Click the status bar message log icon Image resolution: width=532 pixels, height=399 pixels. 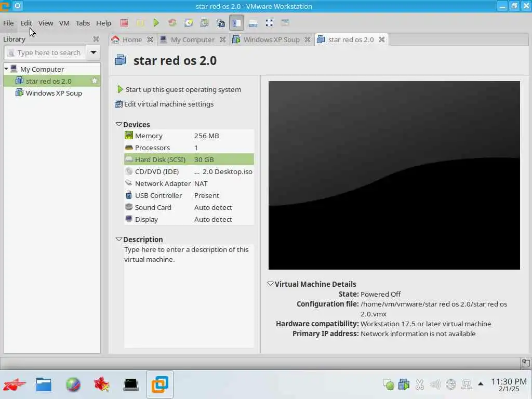pos(526,363)
